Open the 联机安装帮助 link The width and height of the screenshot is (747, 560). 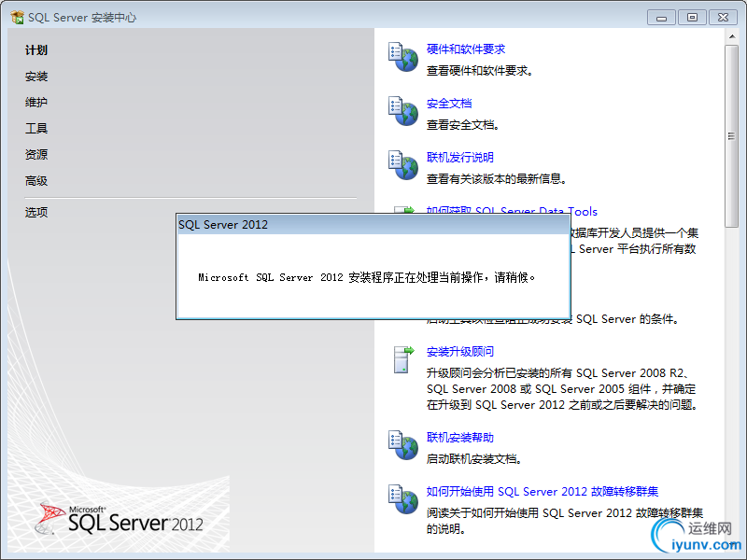(x=459, y=437)
